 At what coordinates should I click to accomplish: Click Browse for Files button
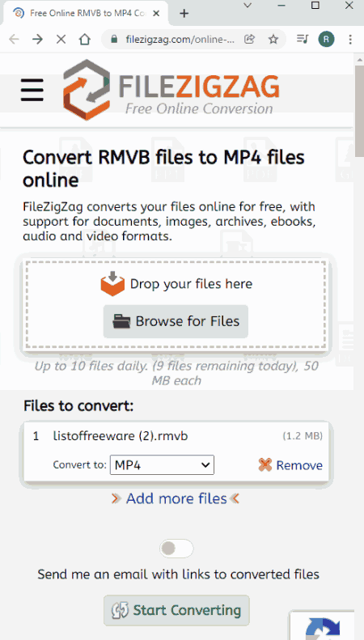pyautogui.click(x=176, y=321)
